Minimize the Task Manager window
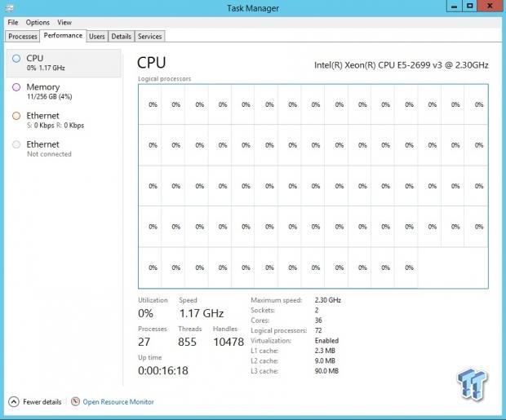This screenshot has height=420, width=506. [x=454, y=7]
